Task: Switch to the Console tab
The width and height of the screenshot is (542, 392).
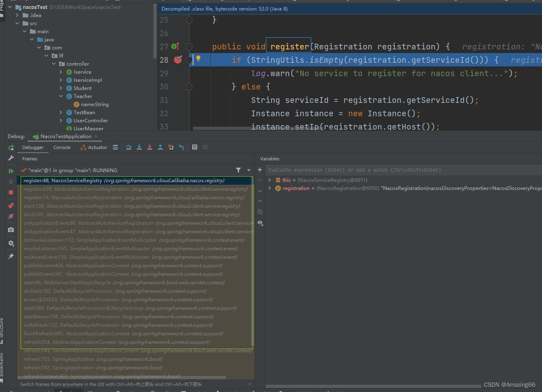Action: 62,147
